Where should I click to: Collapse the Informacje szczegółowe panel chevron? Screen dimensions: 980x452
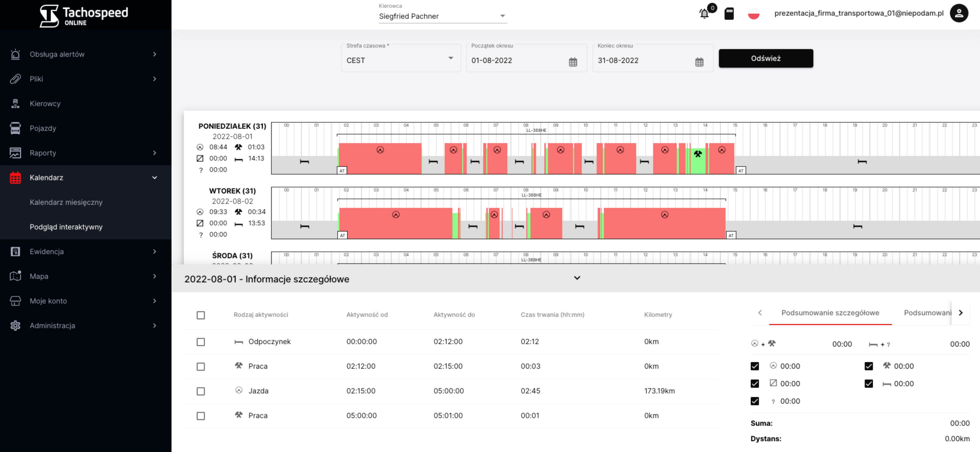pos(577,278)
